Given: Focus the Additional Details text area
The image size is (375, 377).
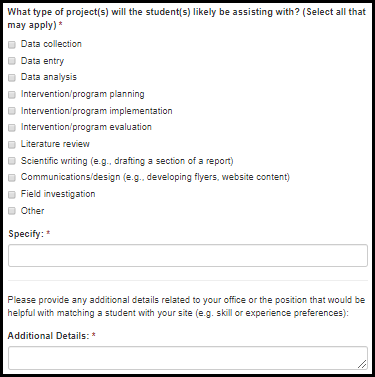Looking at the screenshot, I should coord(188,358).
